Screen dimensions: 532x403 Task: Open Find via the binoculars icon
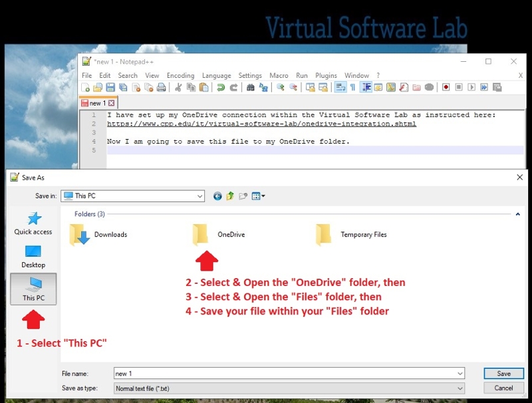(x=250, y=87)
